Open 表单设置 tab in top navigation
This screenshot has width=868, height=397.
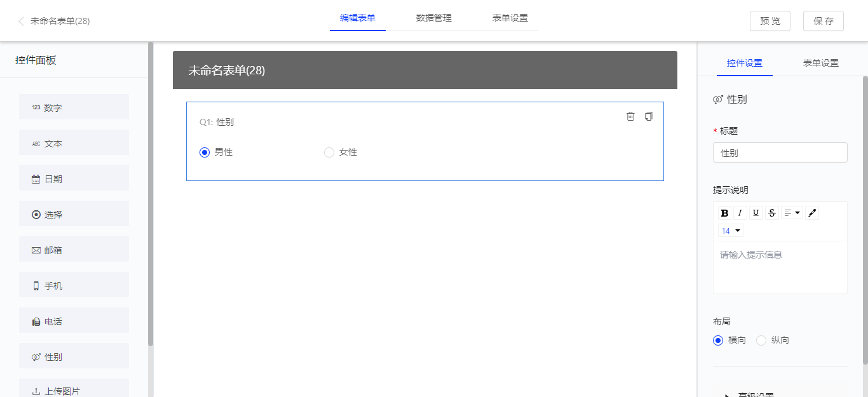click(510, 18)
